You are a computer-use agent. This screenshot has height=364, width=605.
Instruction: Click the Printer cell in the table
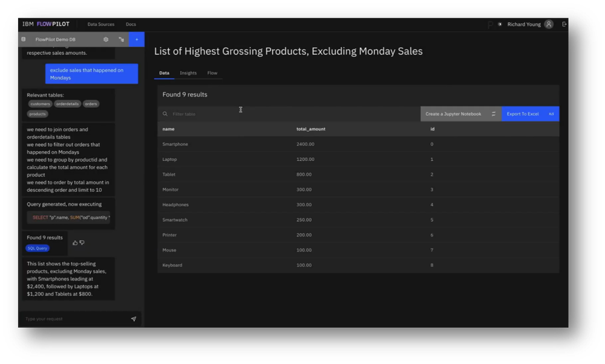pyautogui.click(x=169, y=235)
